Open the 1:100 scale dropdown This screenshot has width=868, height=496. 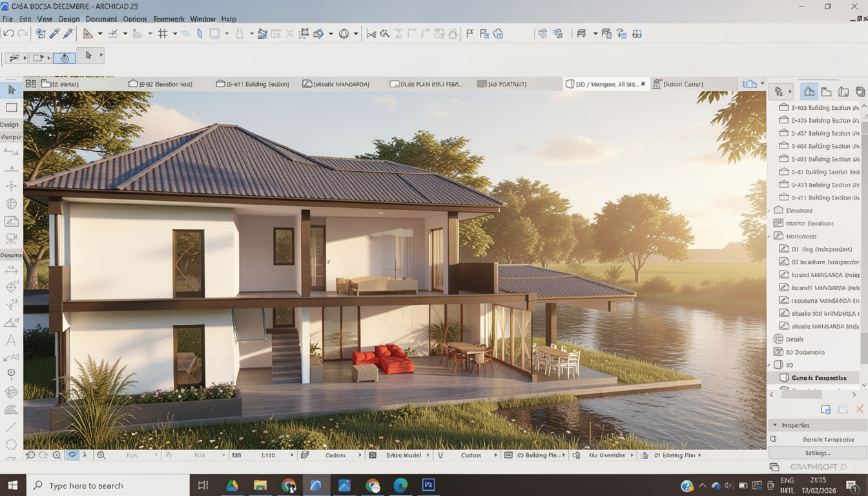point(292,455)
